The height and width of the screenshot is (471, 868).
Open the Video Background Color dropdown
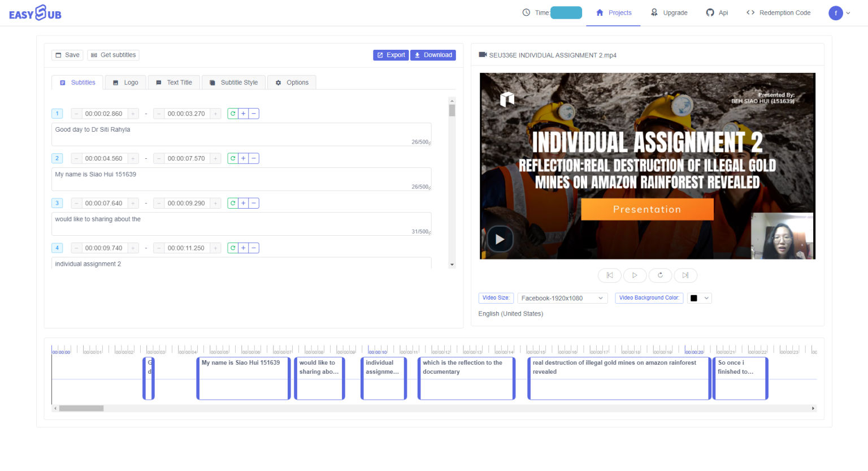700,298
